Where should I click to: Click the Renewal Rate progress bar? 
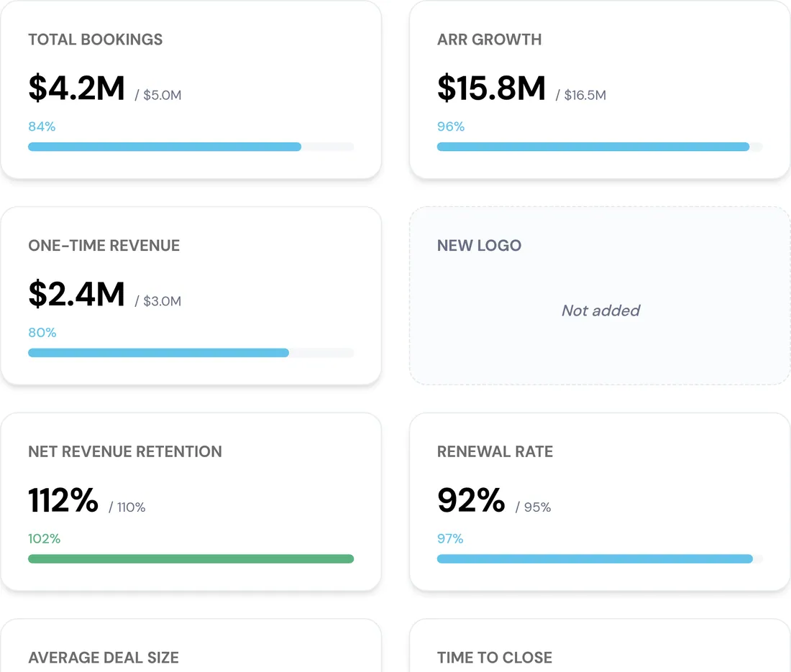tap(600, 558)
